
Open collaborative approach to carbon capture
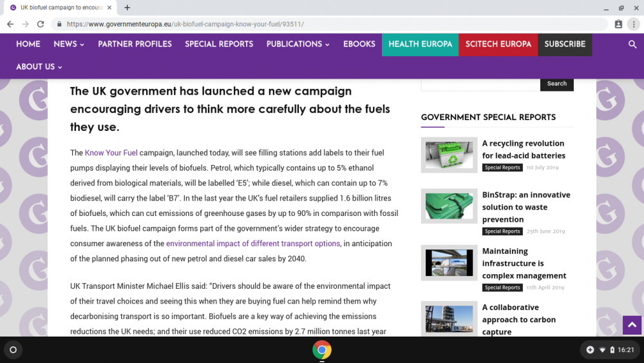[x=518, y=320]
